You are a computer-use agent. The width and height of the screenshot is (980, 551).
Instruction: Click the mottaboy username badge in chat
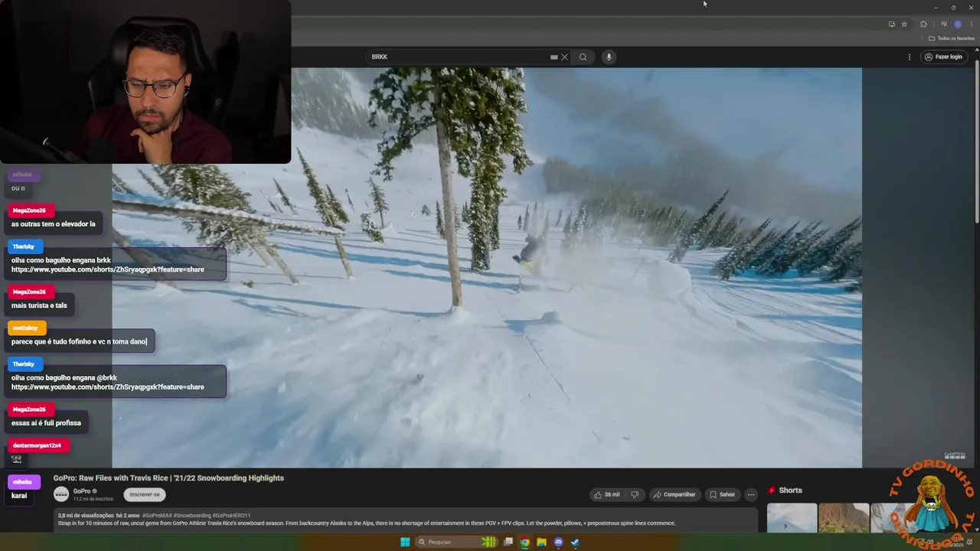(25, 328)
